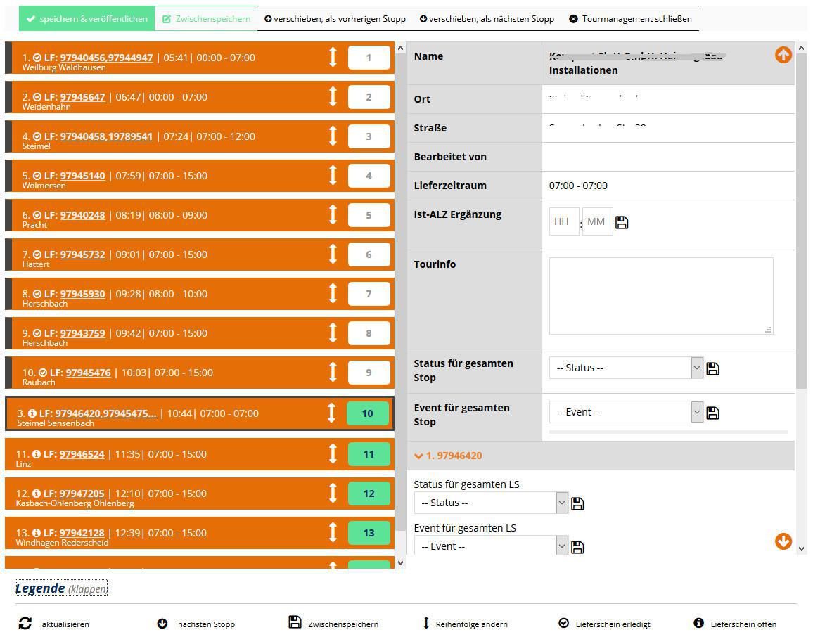Screen dimensions: 813x644
Task: Click speichern & veröffentlichen button
Action: click(x=87, y=19)
